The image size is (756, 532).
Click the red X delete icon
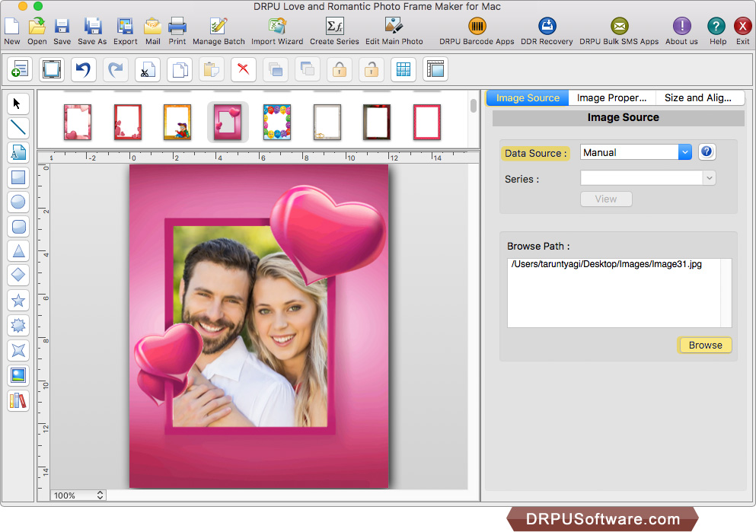coord(243,70)
